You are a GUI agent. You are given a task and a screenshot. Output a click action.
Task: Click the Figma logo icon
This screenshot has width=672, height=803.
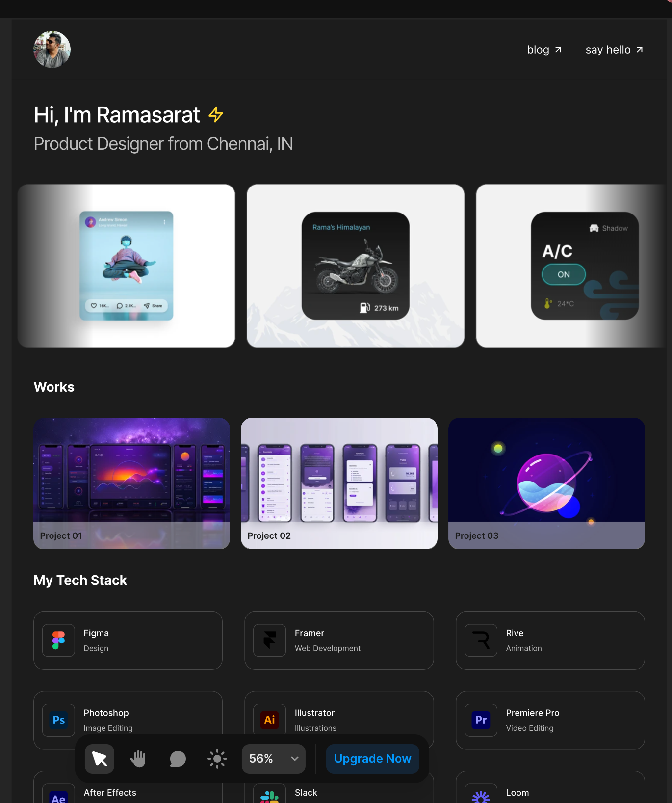tap(59, 640)
